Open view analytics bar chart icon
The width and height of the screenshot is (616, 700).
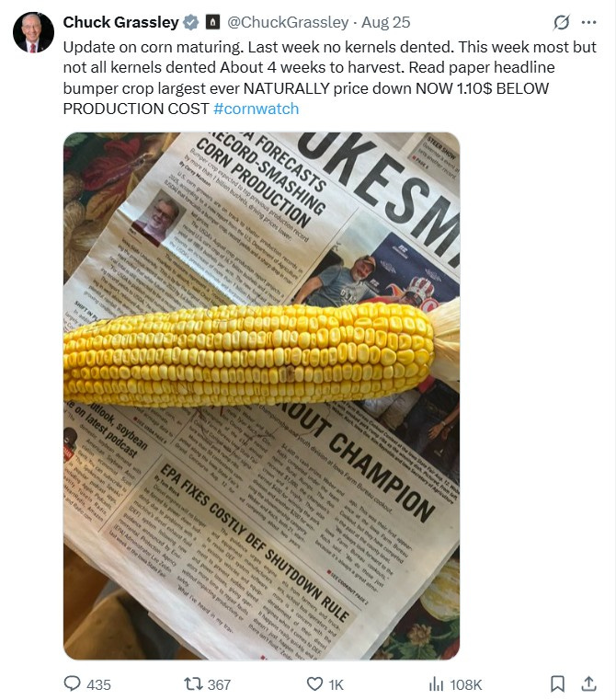click(x=436, y=684)
